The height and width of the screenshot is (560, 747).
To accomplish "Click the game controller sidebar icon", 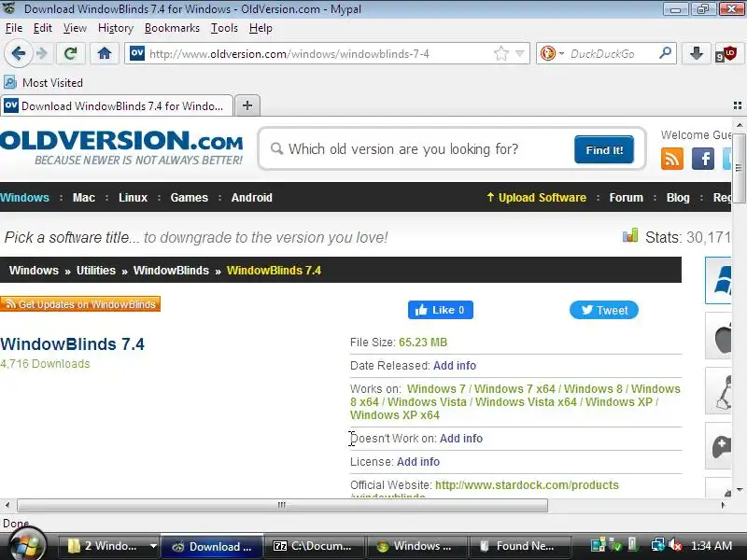I will [718, 446].
